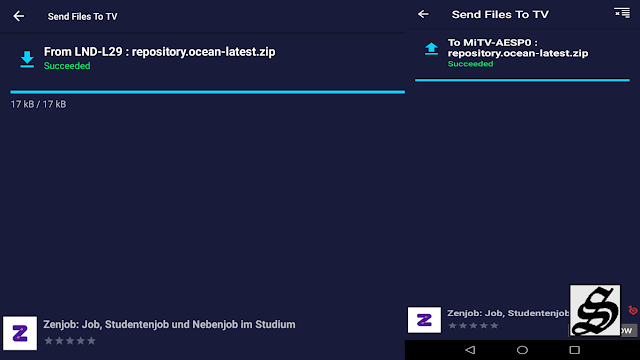This screenshot has height=360, width=640.
Task: Click the right panel transfer progress bar
Action: (x=522, y=80)
